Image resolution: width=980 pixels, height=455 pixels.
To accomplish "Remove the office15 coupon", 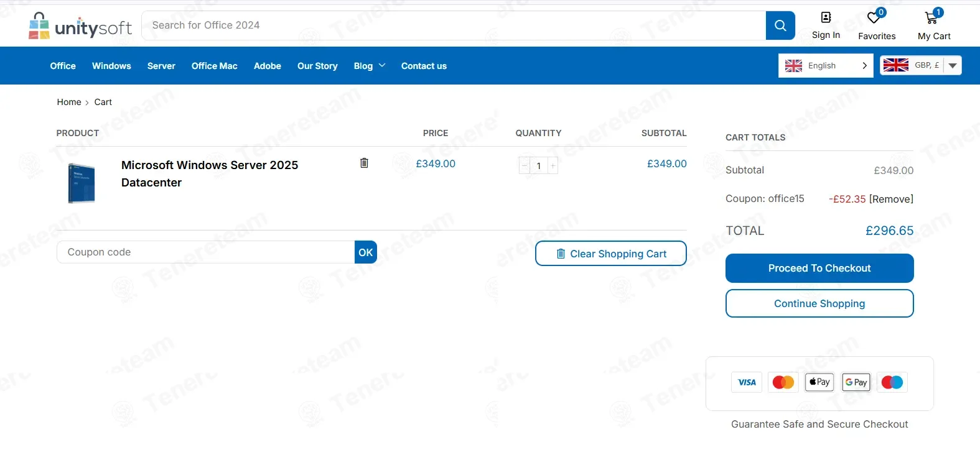I will (892, 199).
